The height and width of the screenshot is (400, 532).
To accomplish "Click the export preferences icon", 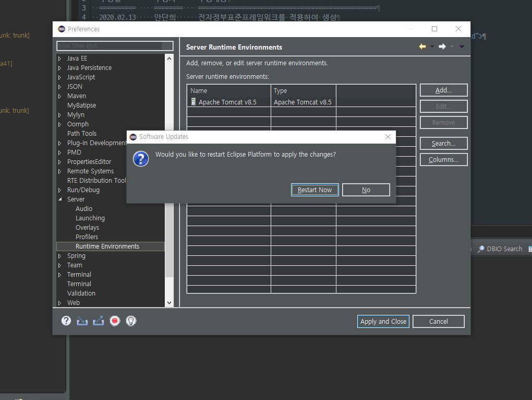I will (x=99, y=321).
